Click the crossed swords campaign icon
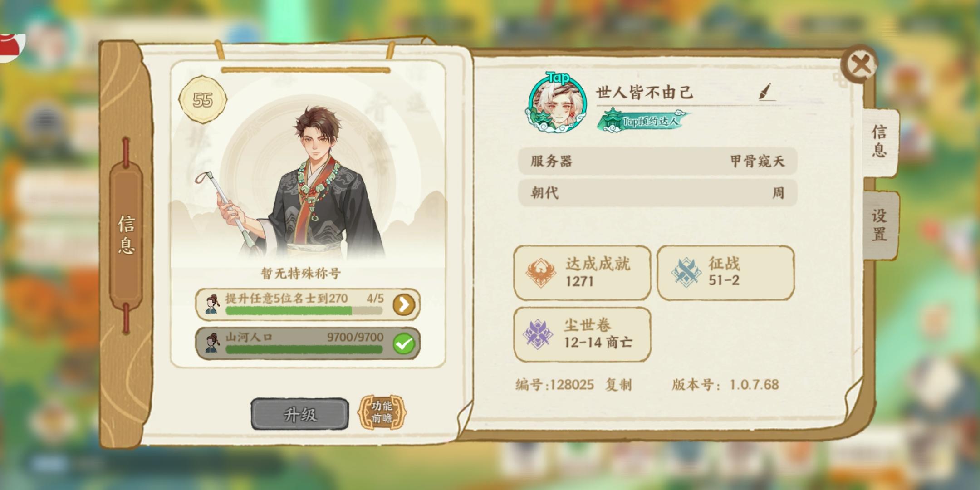980x490 pixels. coord(686,272)
